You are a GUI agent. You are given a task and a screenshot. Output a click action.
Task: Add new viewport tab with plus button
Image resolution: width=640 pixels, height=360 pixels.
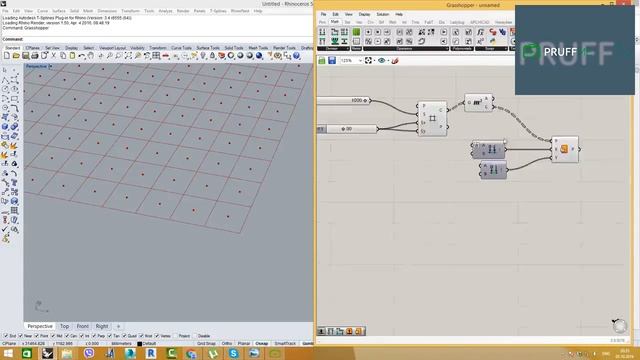coord(118,326)
